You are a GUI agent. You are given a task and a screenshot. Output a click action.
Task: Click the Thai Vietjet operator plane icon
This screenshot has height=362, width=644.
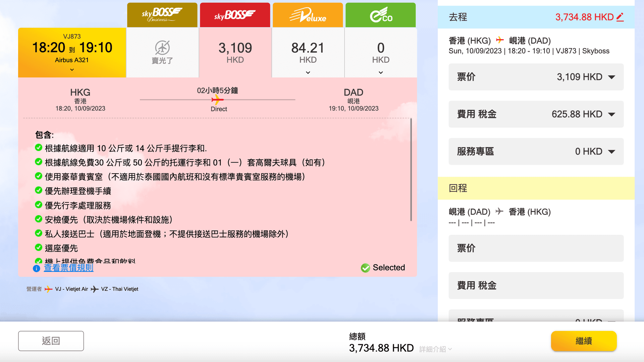point(95,289)
